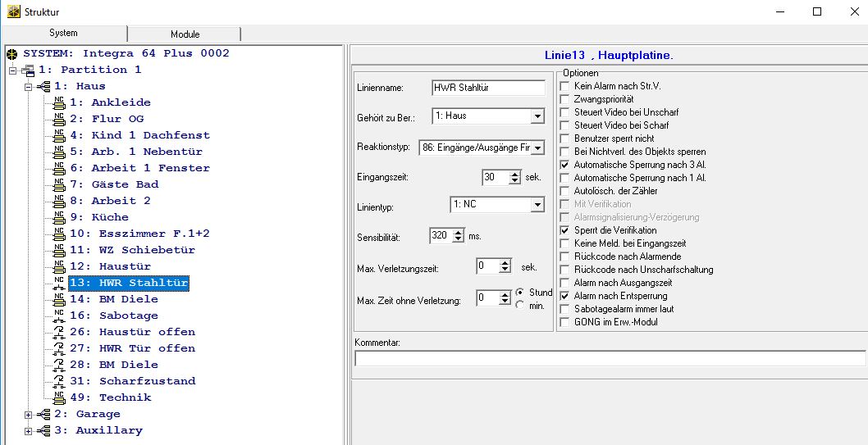
Task: Increase the Eingangszeit value with up arrow
Action: (514, 173)
